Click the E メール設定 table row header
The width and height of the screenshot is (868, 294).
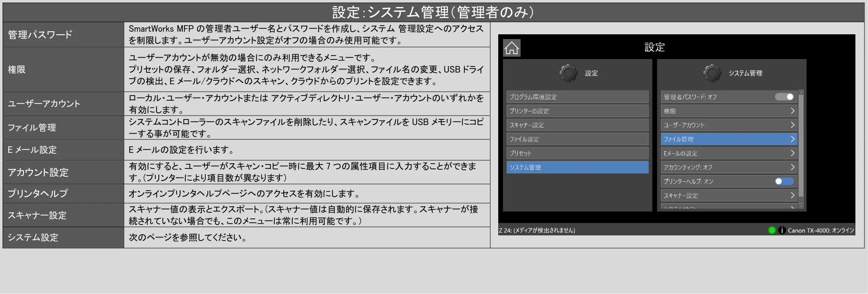(x=63, y=150)
